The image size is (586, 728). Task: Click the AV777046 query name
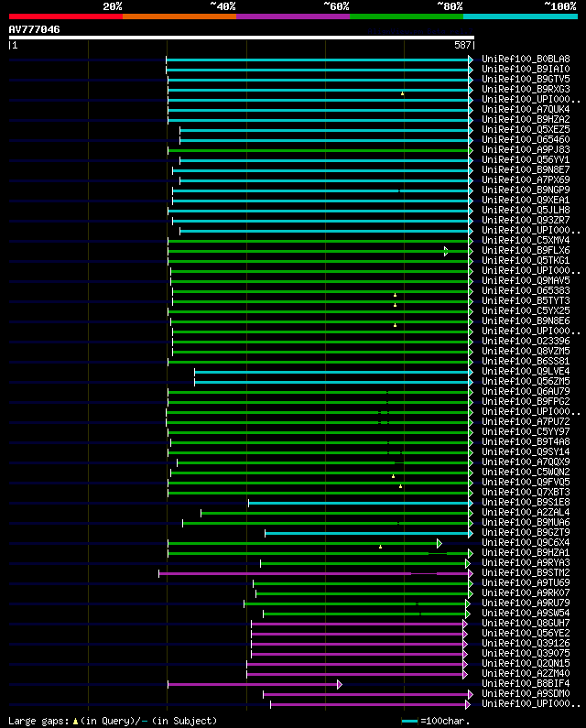35,29
